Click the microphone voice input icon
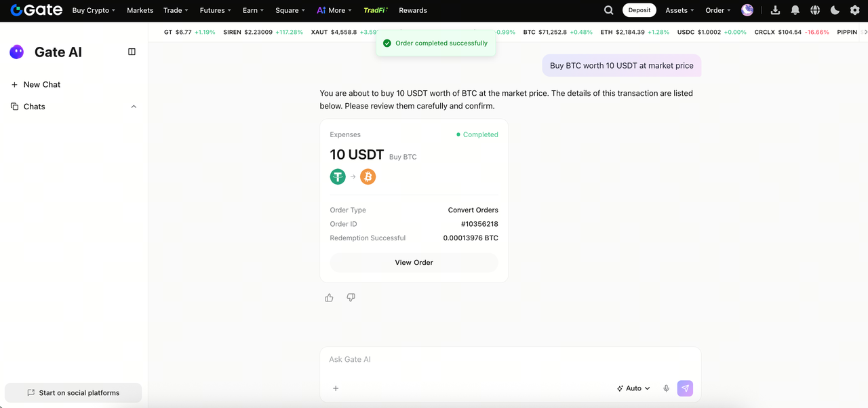Image resolution: width=868 pixels, height=408 pixels. [666, 388]
